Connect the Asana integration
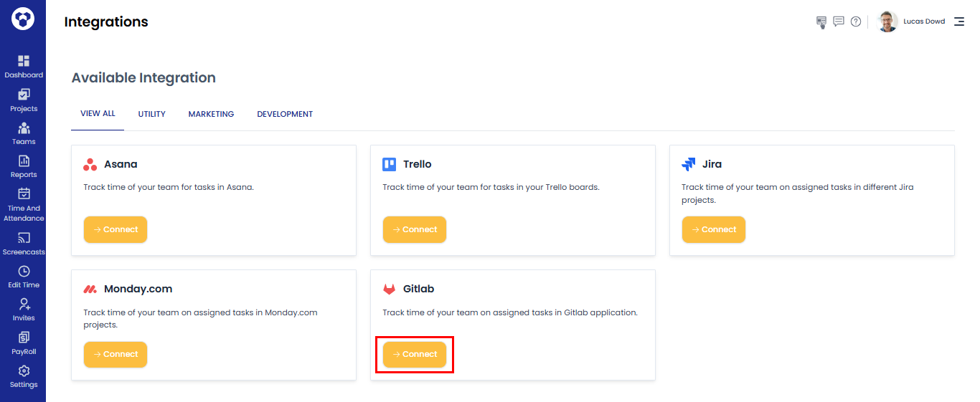 pos(116,229)
